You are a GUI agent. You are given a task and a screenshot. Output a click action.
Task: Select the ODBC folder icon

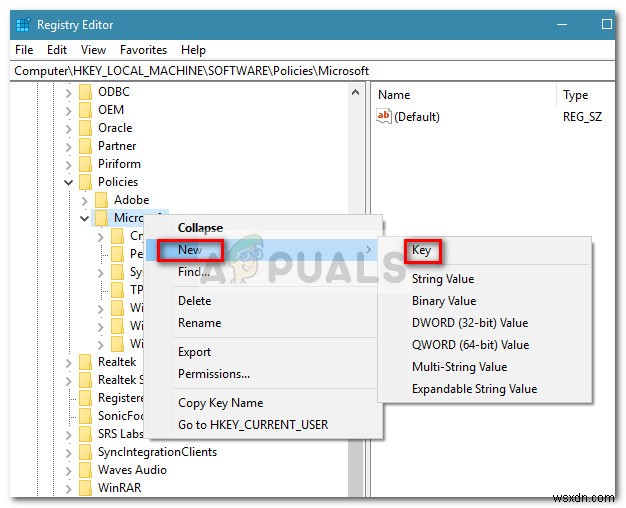tap(85, 92)
